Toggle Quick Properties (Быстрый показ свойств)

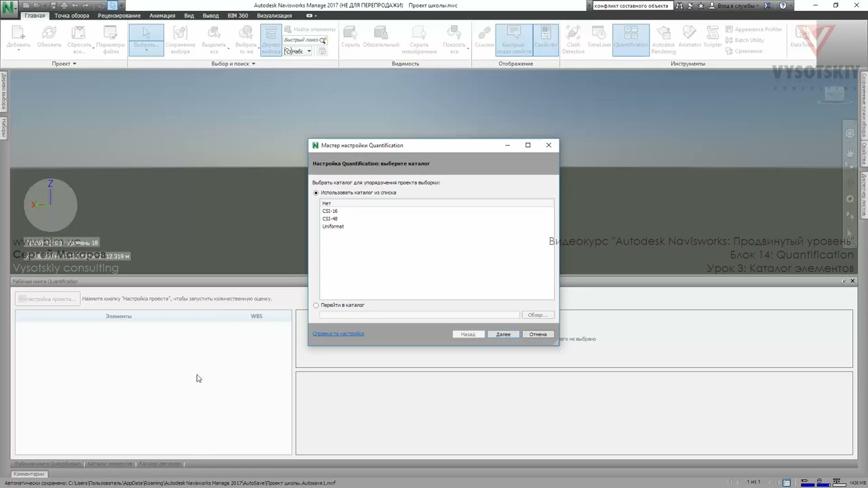click(x=513, y=39)
